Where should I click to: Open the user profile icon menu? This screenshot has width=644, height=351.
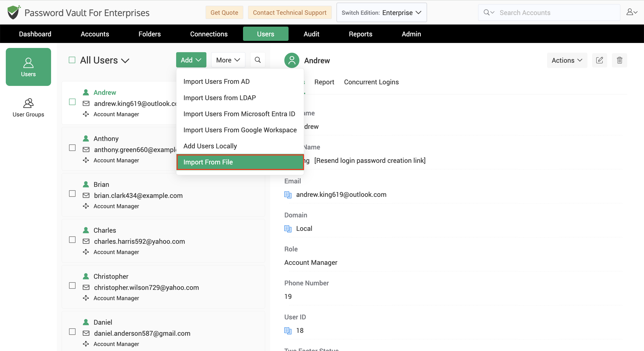pos(632,12)
